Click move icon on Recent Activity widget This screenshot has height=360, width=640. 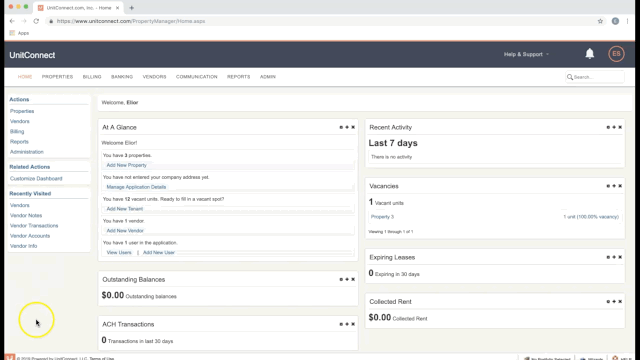tap(614, 127)
